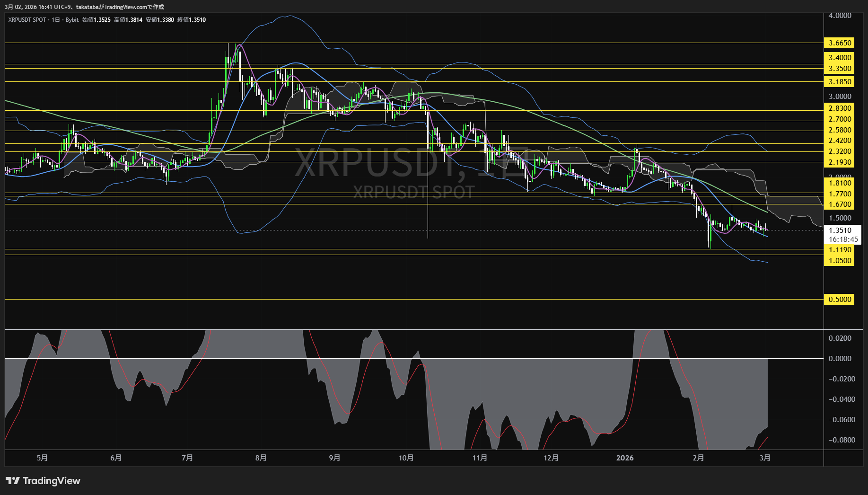Click the 6月 time axis label
Image resolution: width=868 pixels, height=495 pixels.
click(116, 458)
